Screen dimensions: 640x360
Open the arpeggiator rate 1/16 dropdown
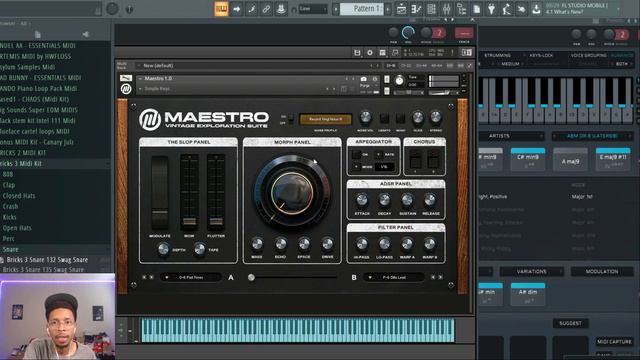coord(384,167)
